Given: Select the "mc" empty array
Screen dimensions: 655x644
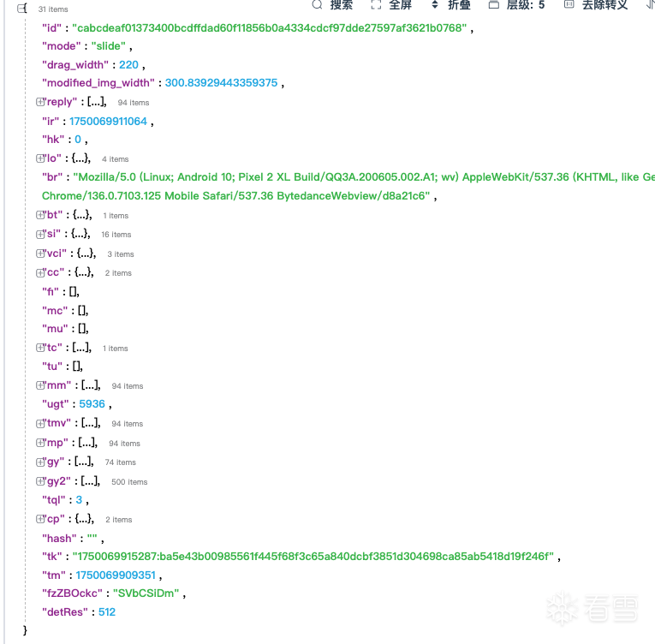Looking at the screenshot, I should click(83, 311).
